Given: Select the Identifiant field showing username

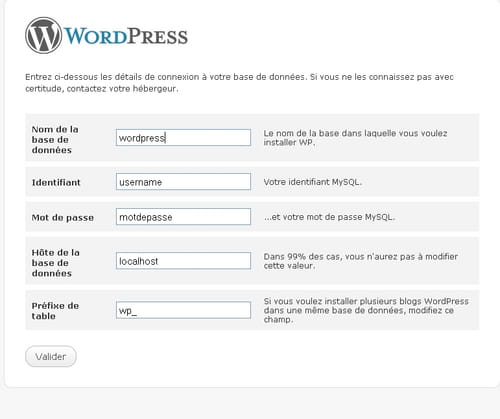Looking at the screenshot, I should coord(183,182).
